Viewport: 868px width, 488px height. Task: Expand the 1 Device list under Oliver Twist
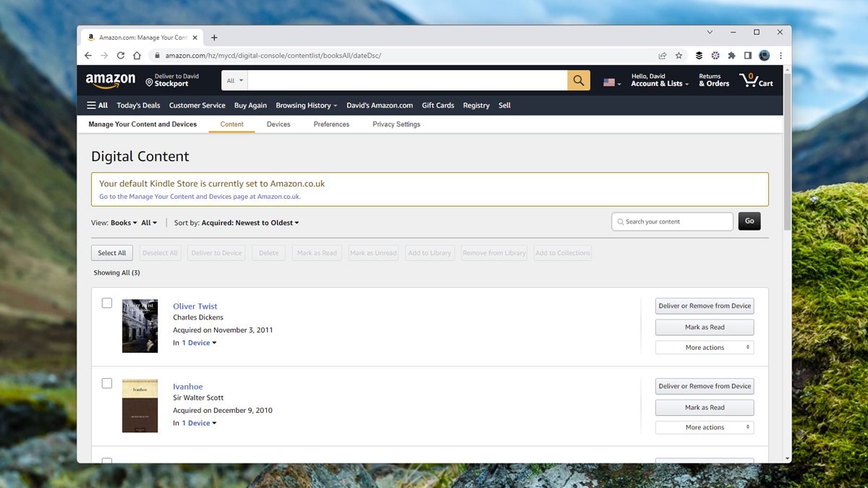[195, 343]
